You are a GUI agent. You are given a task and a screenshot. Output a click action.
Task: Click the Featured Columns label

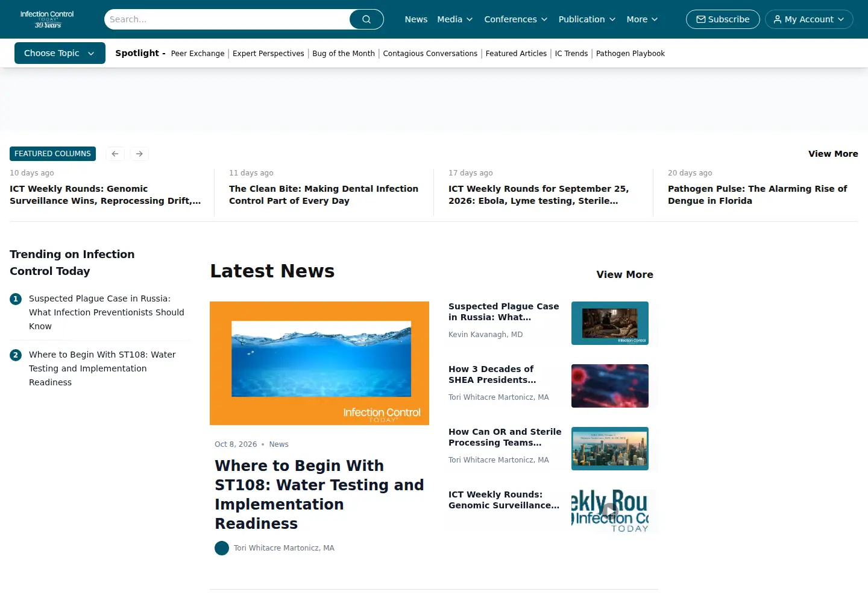(x=52, y=154)
